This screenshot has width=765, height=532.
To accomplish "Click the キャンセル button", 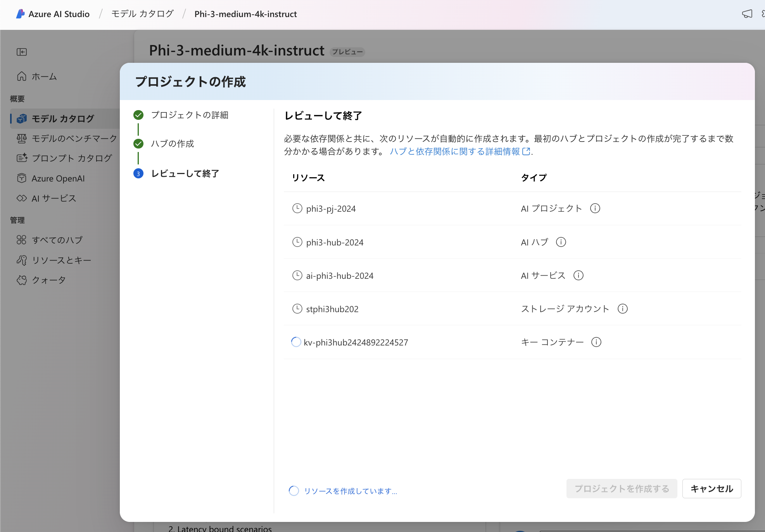I will click(x=711, y=489).
